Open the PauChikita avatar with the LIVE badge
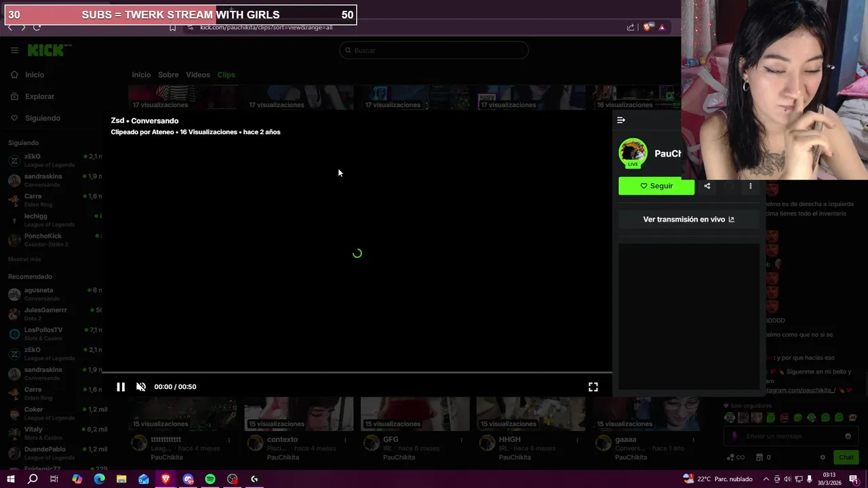Screen dimensions: 868x488 633,153
